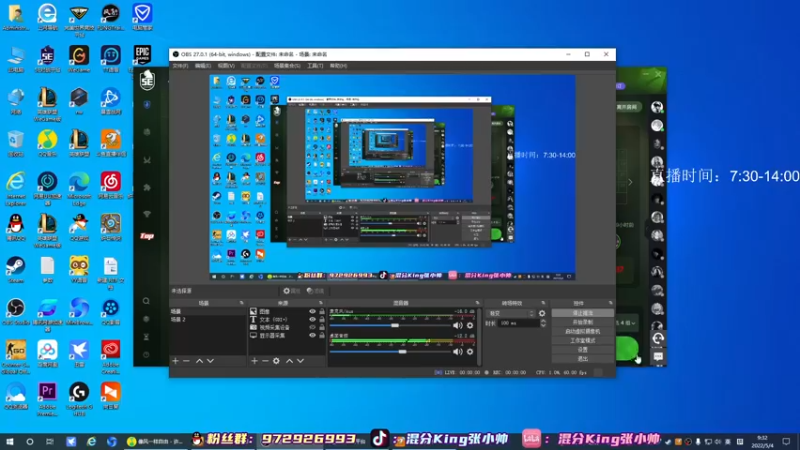The image size is (800, 450).
Task: Remove the selected scene with the minus icon
Action: tap(186, 361)
